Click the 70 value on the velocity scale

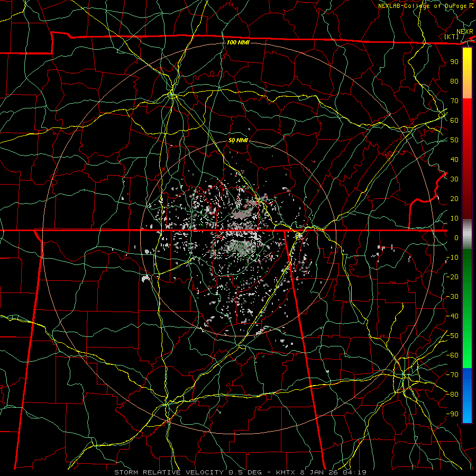tap(454, 101)
